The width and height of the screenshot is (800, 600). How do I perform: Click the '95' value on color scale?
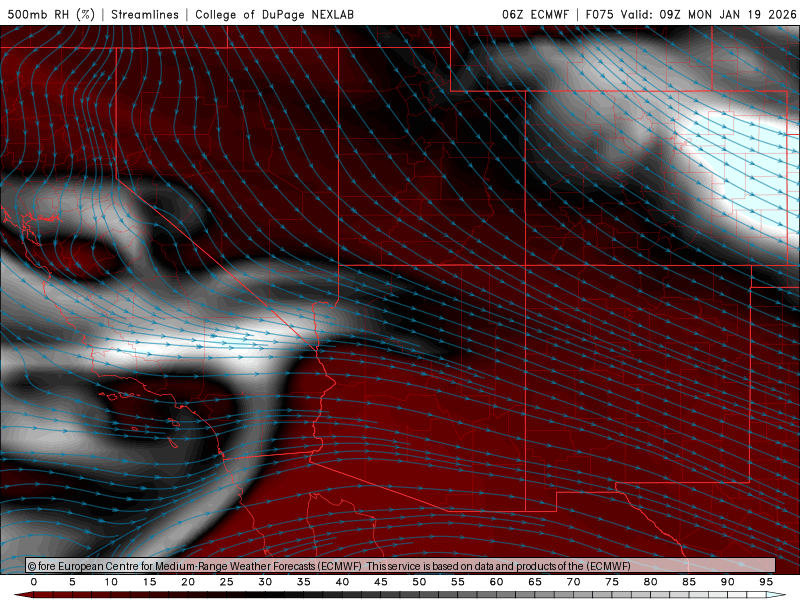(x=766, y=582)
